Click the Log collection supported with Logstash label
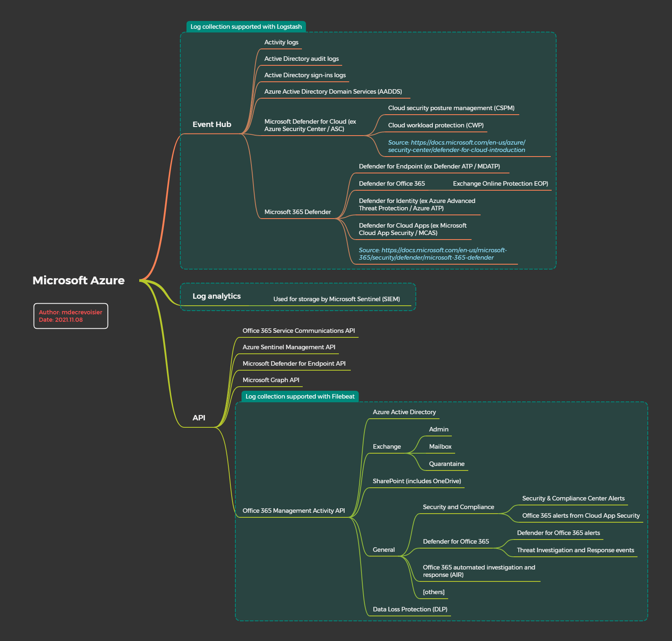Viewport: 672px width, 641px height. [x=246, y=27]
